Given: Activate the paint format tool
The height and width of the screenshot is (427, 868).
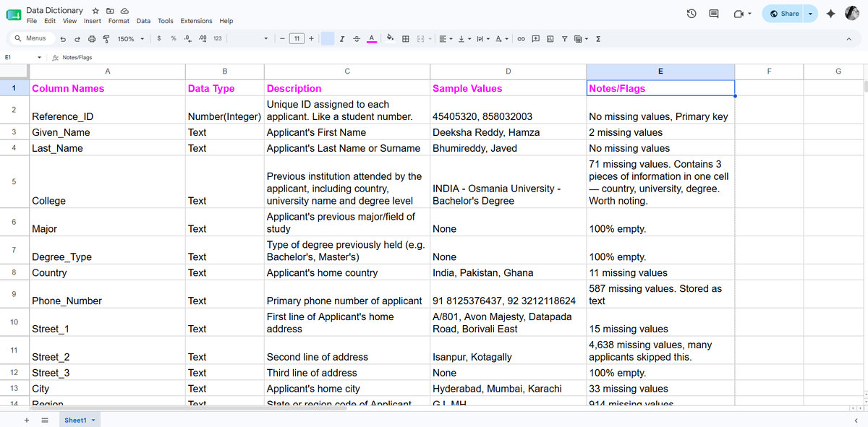Looking at the screenshot, I should pos(106,39).
